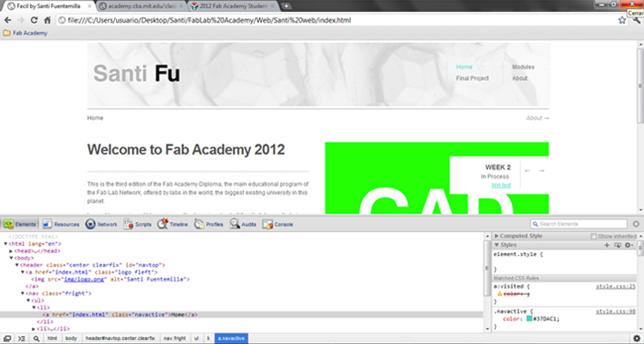Activate the inspect element magnifier icon
644x344 pixels.
pyautogui.click(x=36, y=338)
